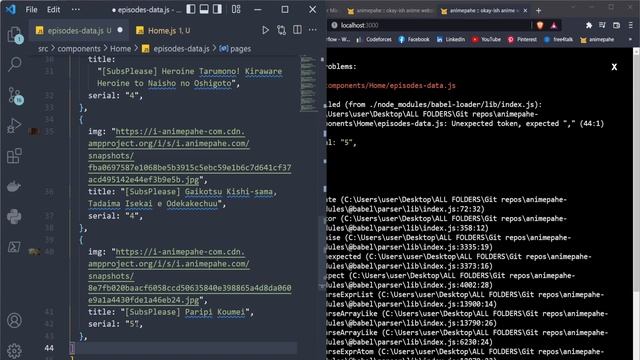The width and height of the screenshot is (640, 360).
Task: Show more bookmarks overflow chevron
Action: pos(631,40)
